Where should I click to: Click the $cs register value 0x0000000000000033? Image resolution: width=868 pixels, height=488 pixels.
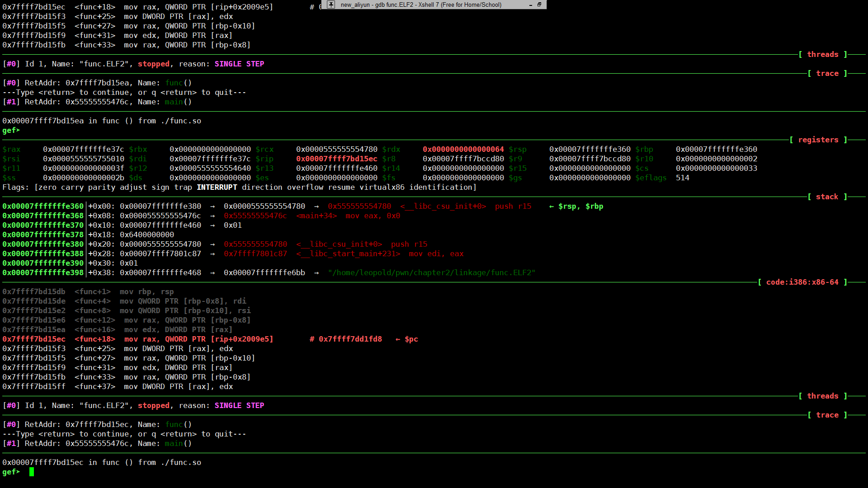(717, 168)
